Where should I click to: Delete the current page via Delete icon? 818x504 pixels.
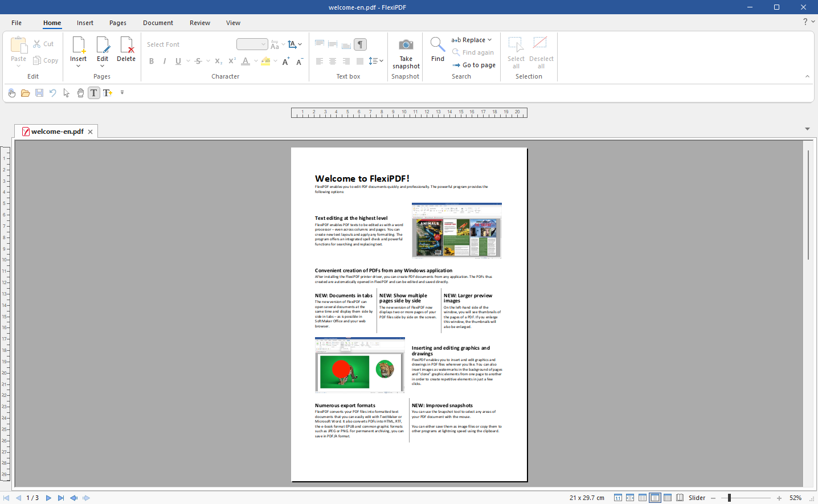(x=126, y=45)
